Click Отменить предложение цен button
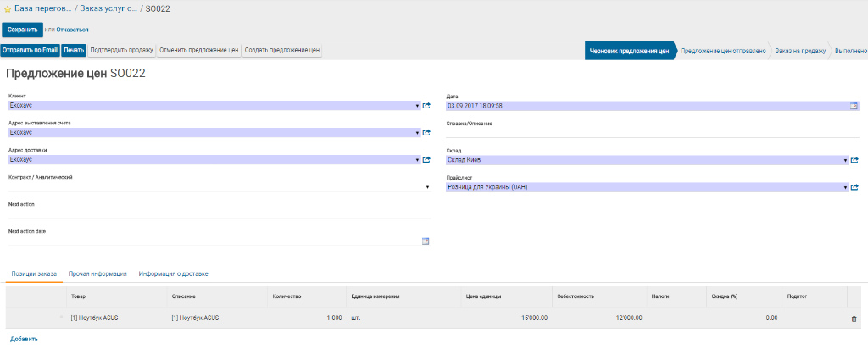868x348 pixels. point(198,50)
